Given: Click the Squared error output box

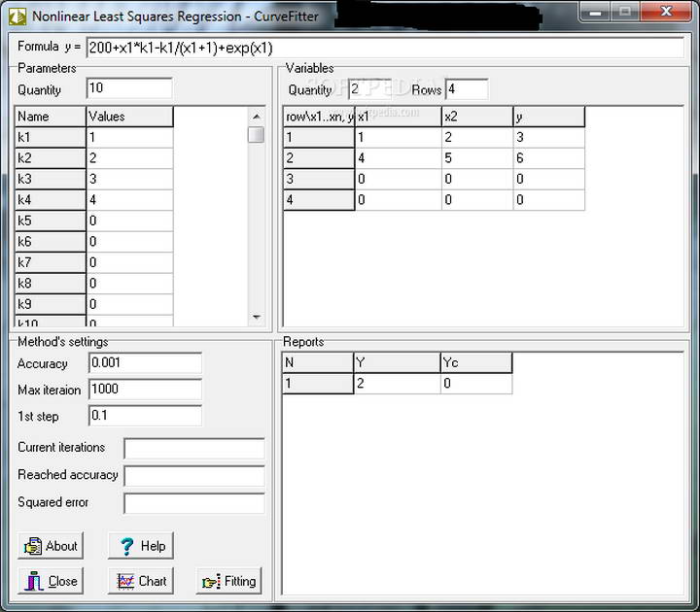Looking at the screenshot, I should [194, 503].
